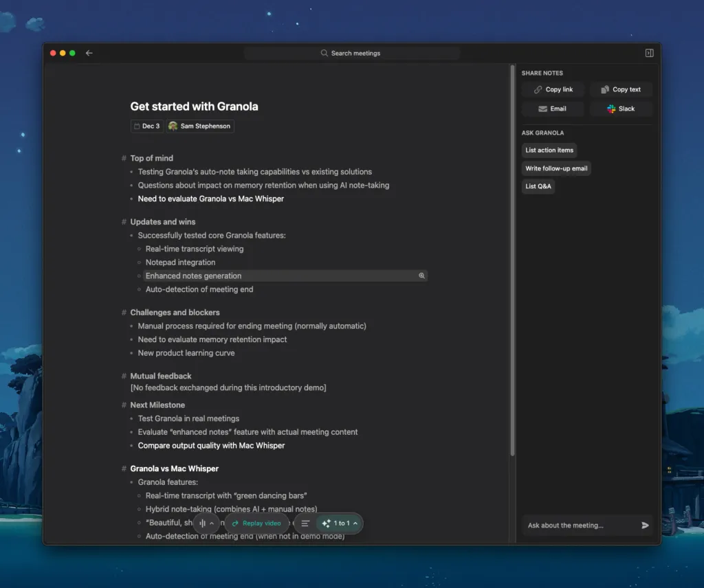Click the search magnifier icon in title bar
The image size is (704, 588).
click(324, 53)
